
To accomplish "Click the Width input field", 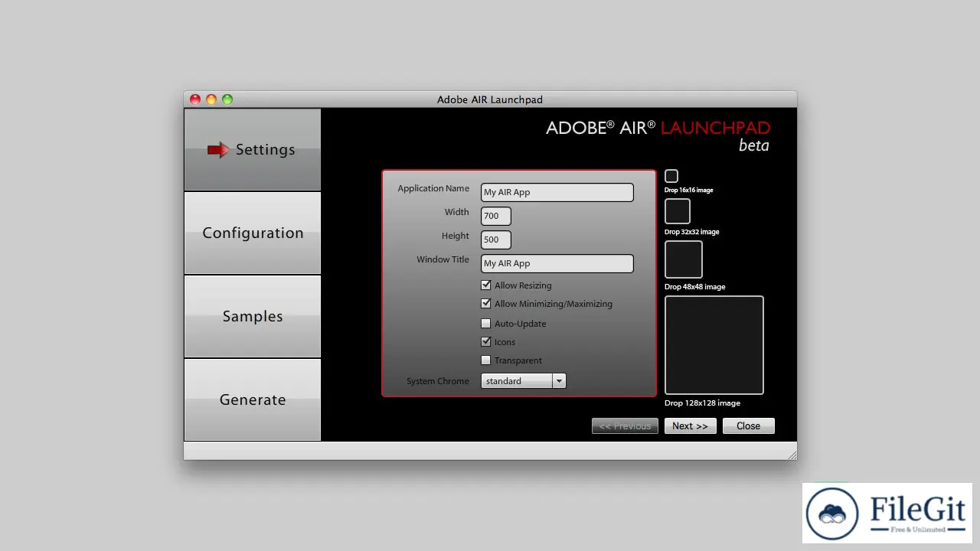I will [x=495, y=216].
